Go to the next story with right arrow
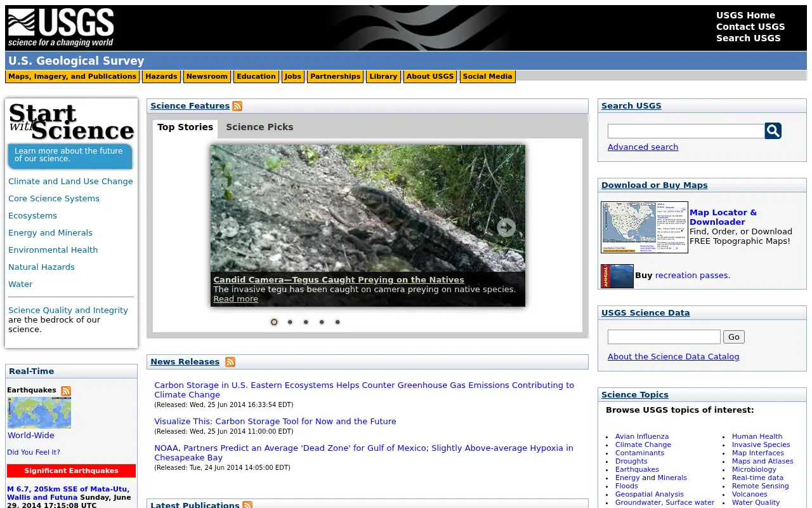Screen dimensions: 812x508 click(506, 227)
